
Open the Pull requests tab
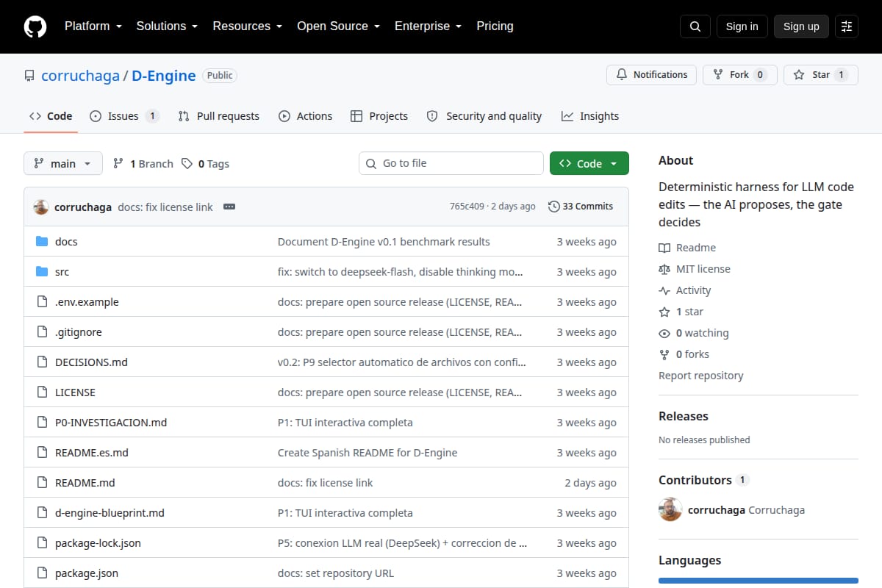[219, 116]
